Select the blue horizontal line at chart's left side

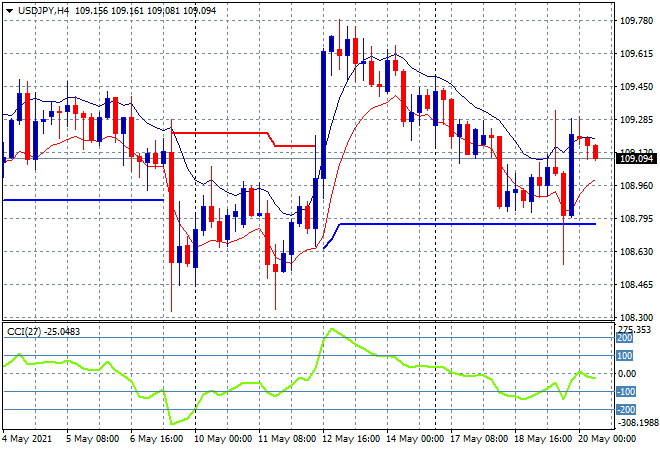tap(83, 200)
